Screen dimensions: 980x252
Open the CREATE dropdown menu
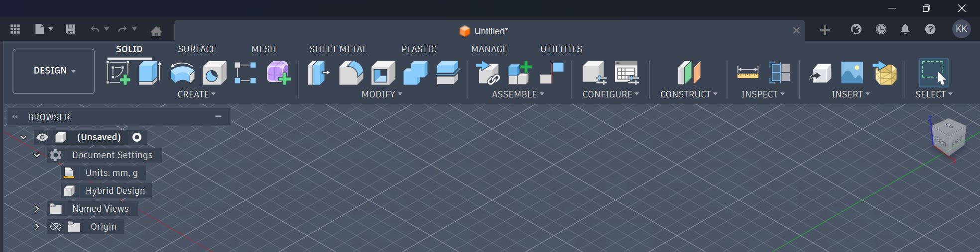pos(197,94)
